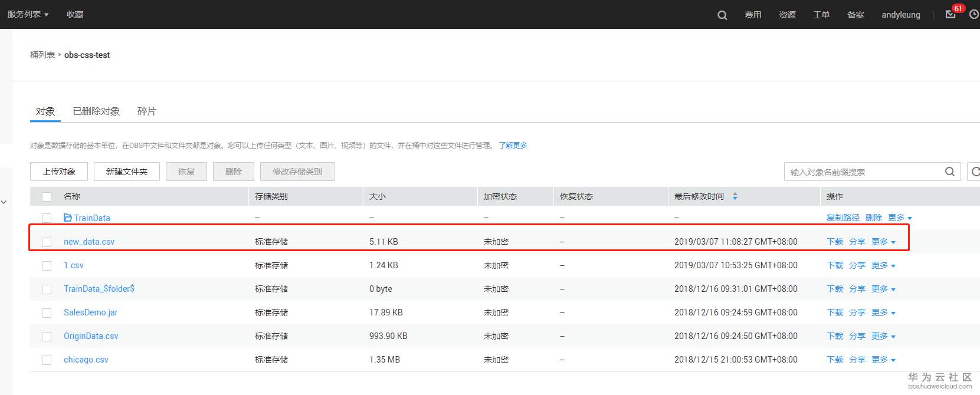The width and height of the screenshot is (980, 395).
Task: Click 分享 for chicago.csv
Action: point(857,360)
